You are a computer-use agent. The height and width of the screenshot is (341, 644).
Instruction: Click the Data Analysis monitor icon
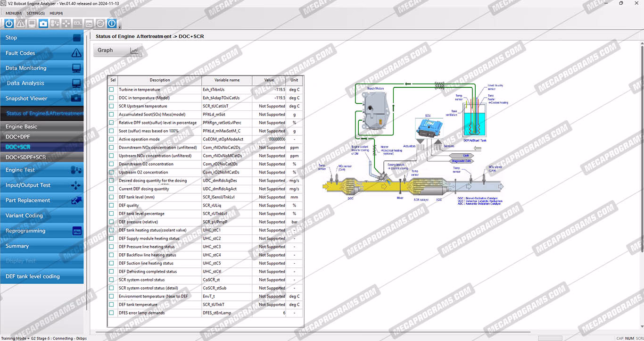pyautogui.click(x=76, y=83)
